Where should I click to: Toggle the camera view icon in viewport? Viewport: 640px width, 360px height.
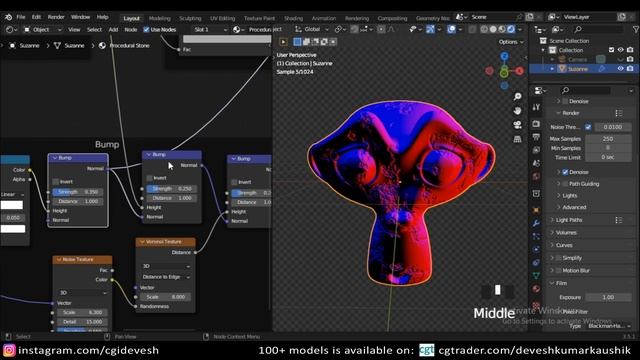pos(518,125)
